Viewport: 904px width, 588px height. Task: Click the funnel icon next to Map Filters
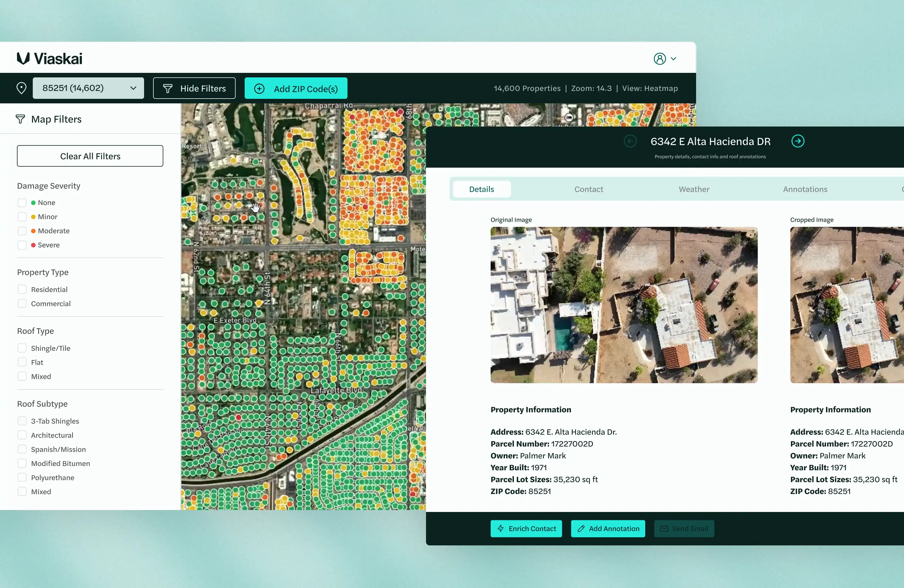coord(20,119)
